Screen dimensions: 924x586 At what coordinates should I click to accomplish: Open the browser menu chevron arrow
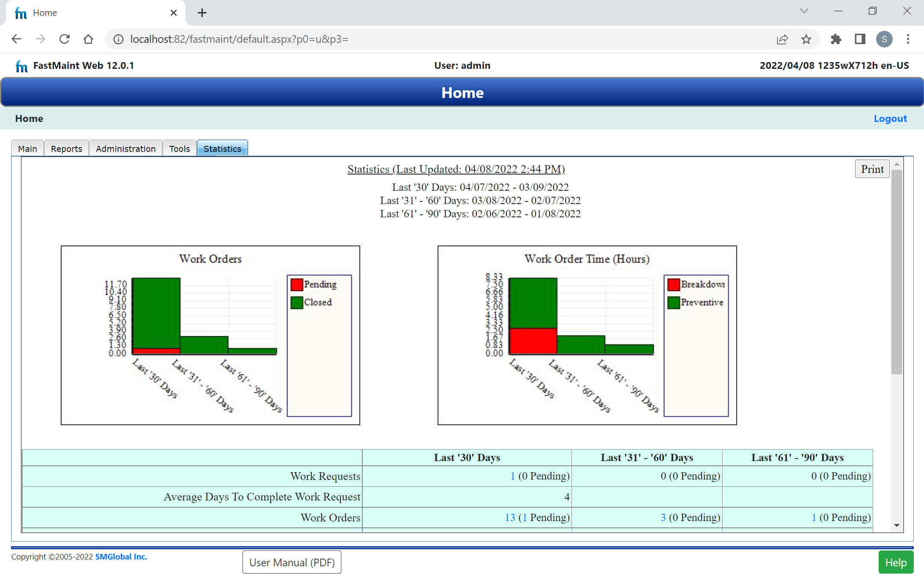pyautogui.click(x=806, y=11)
